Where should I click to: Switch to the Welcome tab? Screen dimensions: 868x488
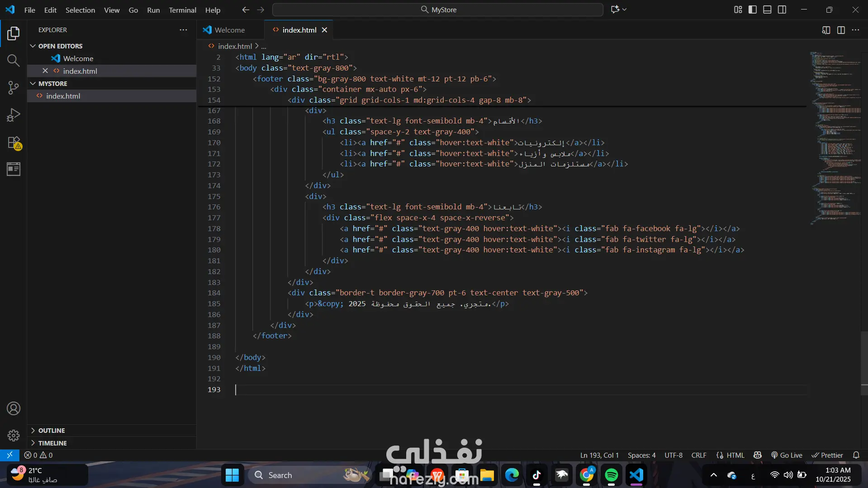(229, 30)
